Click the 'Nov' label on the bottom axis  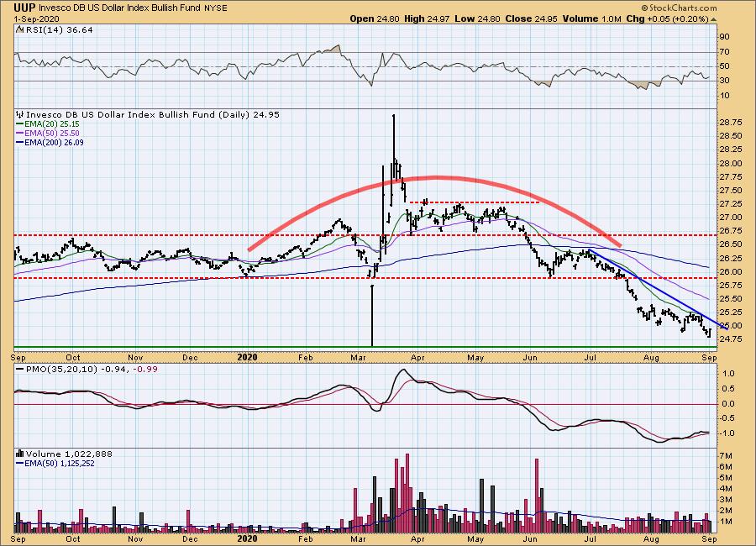135,538
